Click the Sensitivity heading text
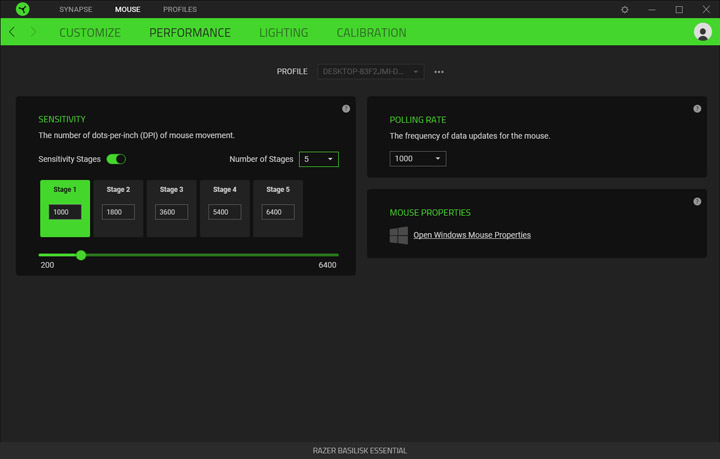720x459 pixels. tap(62, 119)
